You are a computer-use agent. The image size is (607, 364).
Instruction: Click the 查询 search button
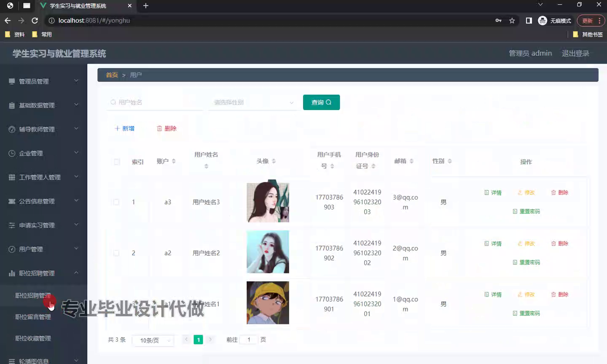coord(321,102)
